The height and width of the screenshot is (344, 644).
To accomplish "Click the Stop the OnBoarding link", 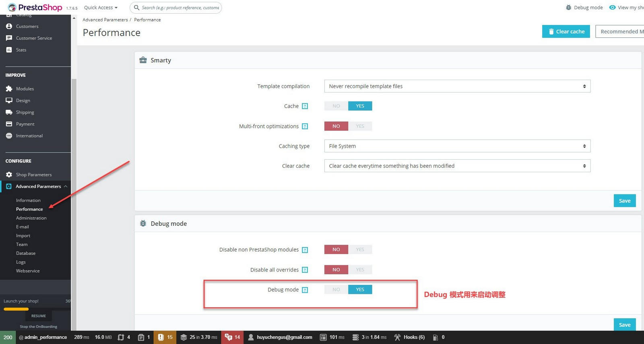I will (x=39, y=327).
